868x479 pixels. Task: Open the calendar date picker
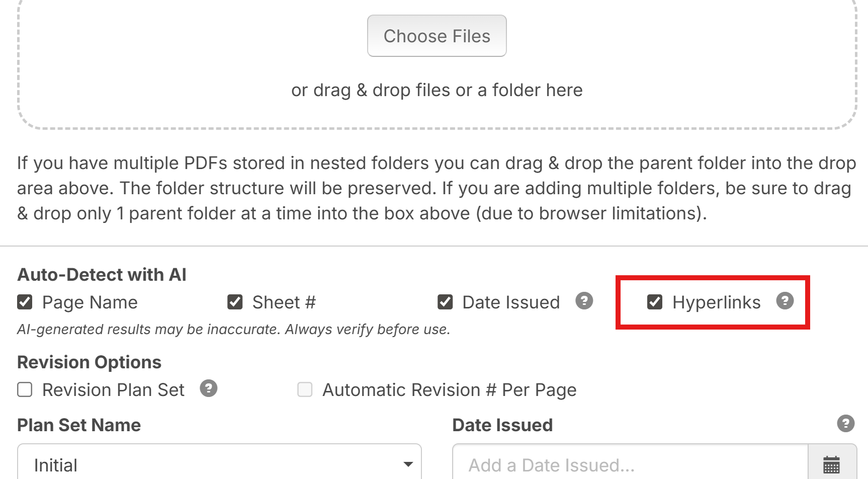(x=831, y=464)
